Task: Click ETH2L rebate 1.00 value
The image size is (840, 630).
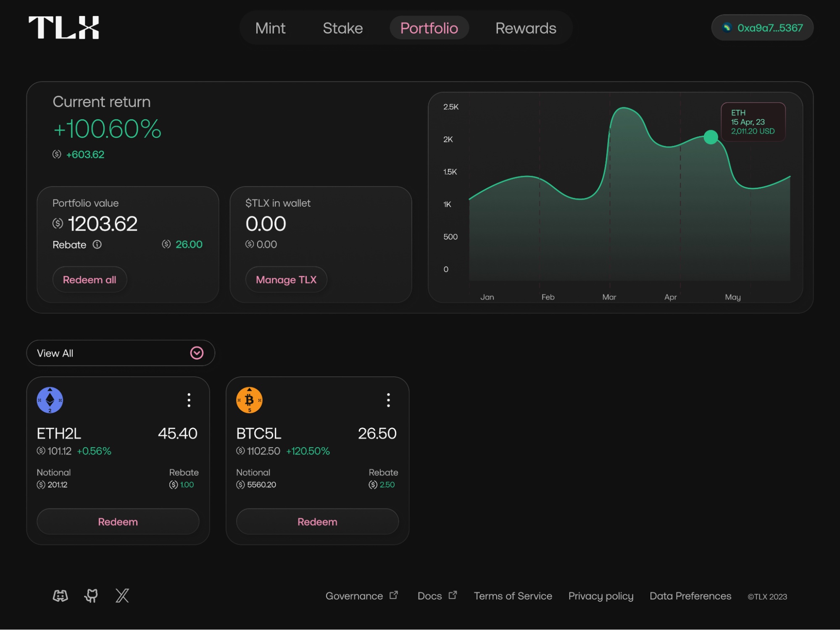Action: click(187, 485)
